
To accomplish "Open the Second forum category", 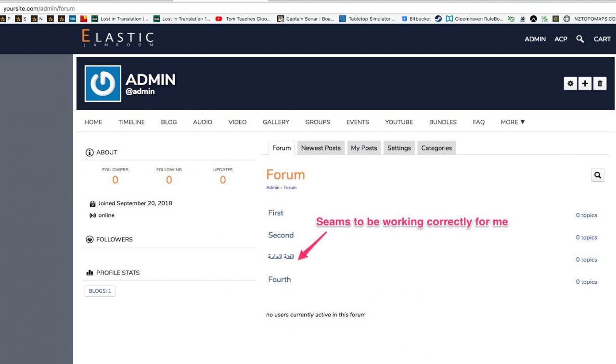I will click(x=281, y=235).
